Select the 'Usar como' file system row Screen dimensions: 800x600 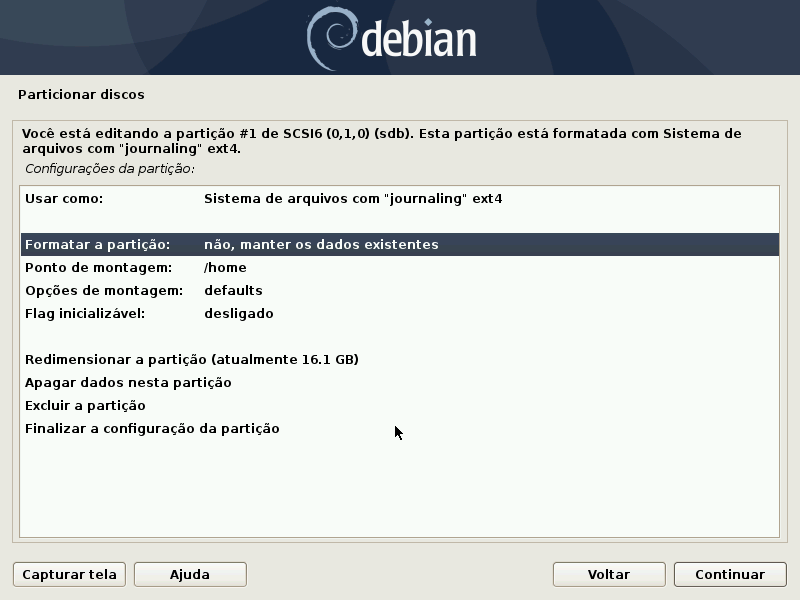399,198
